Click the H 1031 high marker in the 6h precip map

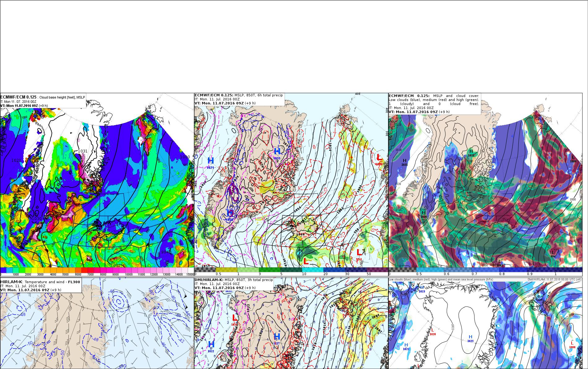point(277,153)
